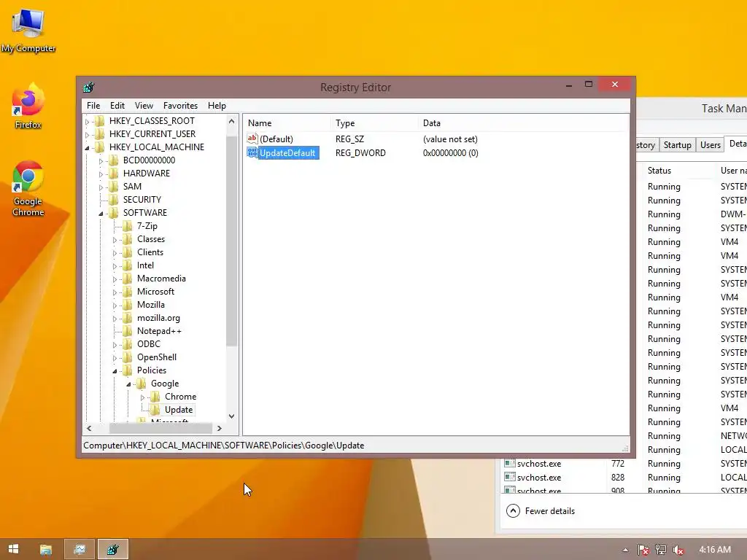747x560 pixels.
Task: Select the Intel key
Action: click(x=145, y=265)
